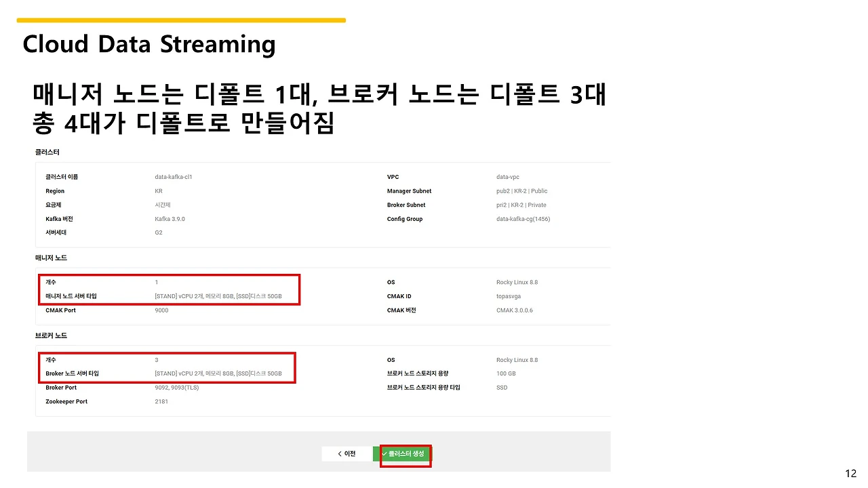Expand the 브로커 노드 section header
This screenshot has width=868, height=488.
coord(50,335)
